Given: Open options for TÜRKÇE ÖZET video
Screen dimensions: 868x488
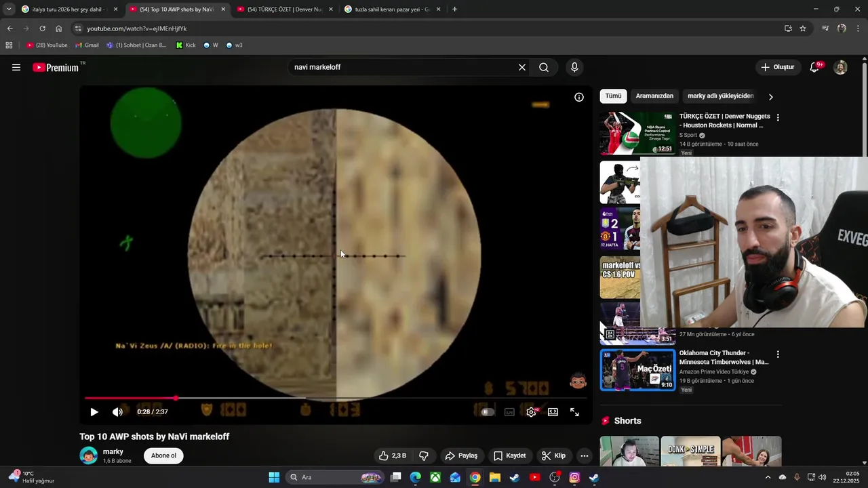Looking at the screenshot, I should coord(778,117).
